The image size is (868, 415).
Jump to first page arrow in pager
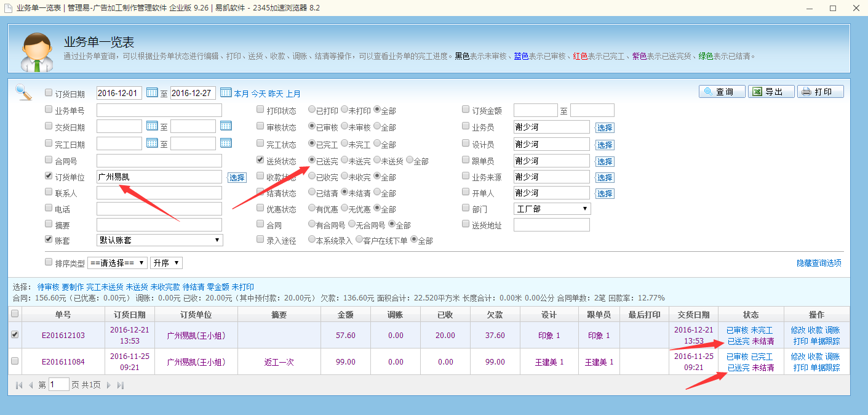point(19,385)
